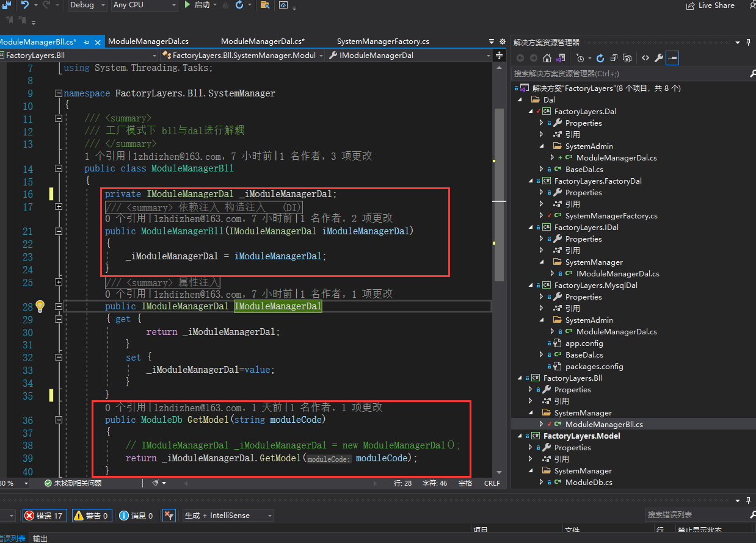Open the Any CPU platform dropdown

[144, 5]
